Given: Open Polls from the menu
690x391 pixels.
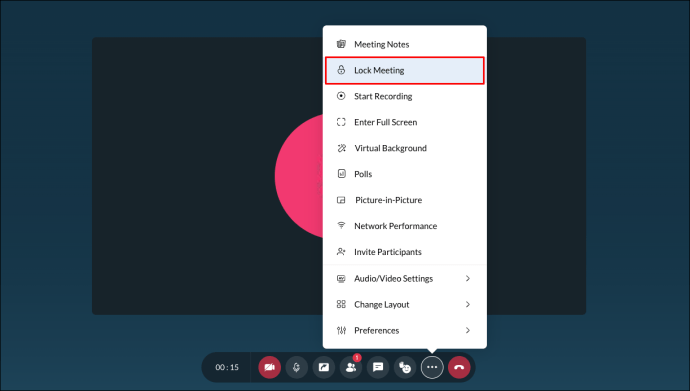Looking at the screenshot, I should (405, 174).
